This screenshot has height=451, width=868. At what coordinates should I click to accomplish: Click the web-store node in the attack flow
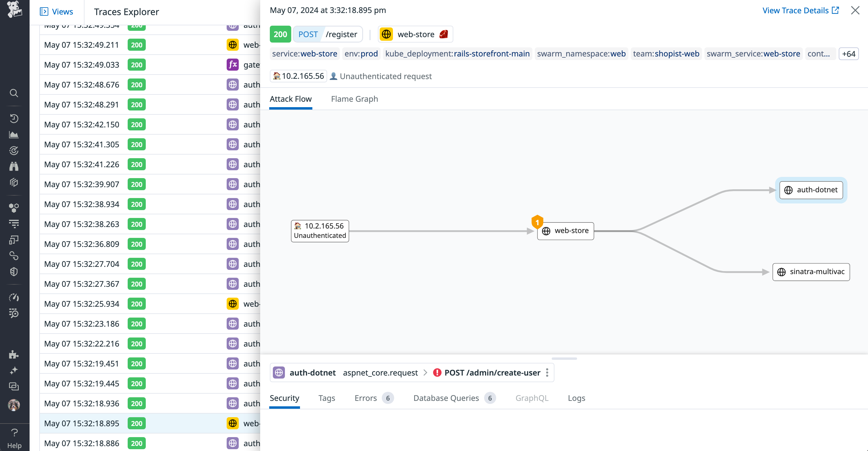565,231
